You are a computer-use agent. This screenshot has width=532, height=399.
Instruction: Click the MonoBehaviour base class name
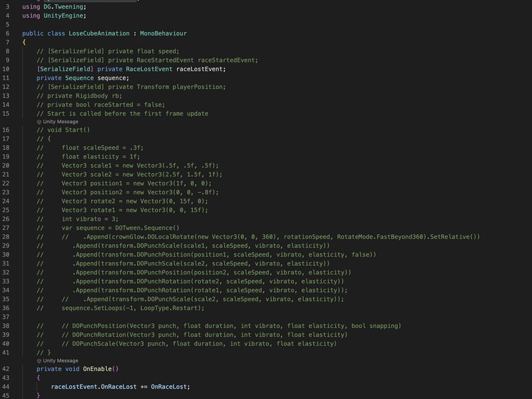[163, 33]
